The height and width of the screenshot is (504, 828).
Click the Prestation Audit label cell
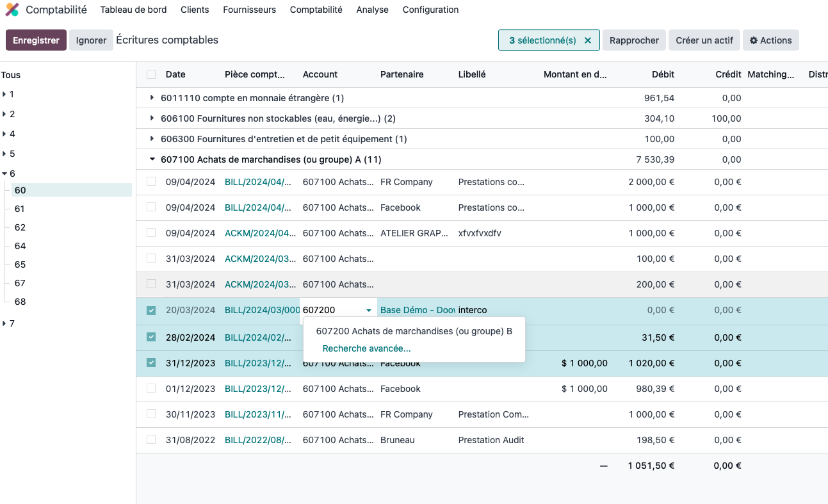coord(491,440)
